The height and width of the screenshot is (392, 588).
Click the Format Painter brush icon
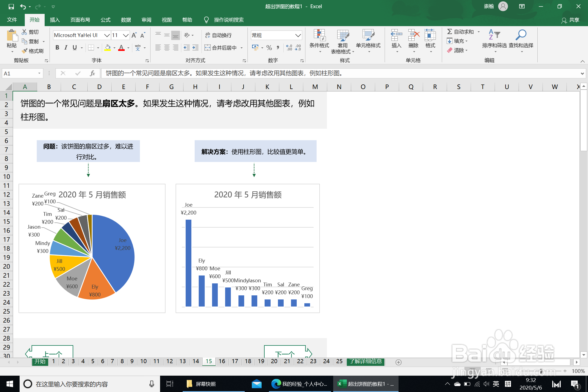click(x=25, y=51)
